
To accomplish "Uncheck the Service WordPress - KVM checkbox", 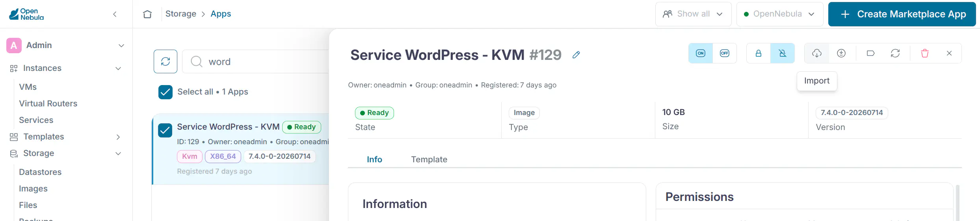I will pyautogui.click(x=165, y=130).
